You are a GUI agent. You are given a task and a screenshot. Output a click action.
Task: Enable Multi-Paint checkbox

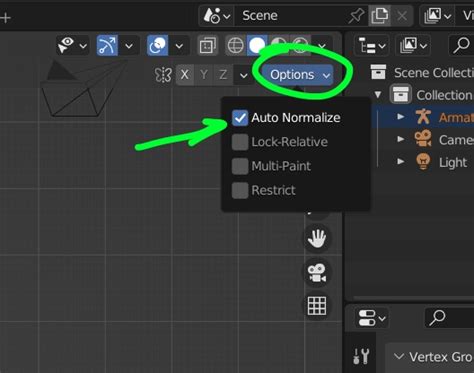tap(240, 166)
